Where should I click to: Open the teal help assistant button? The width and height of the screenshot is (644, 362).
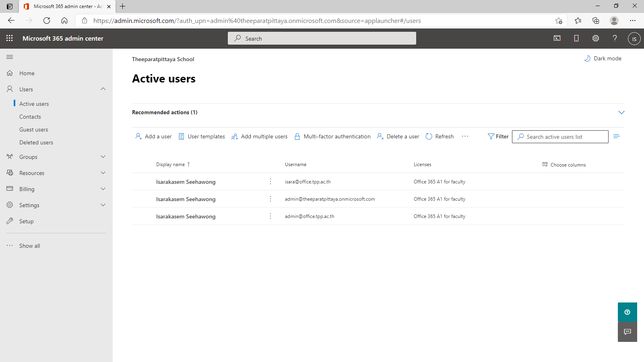point(627,312)
